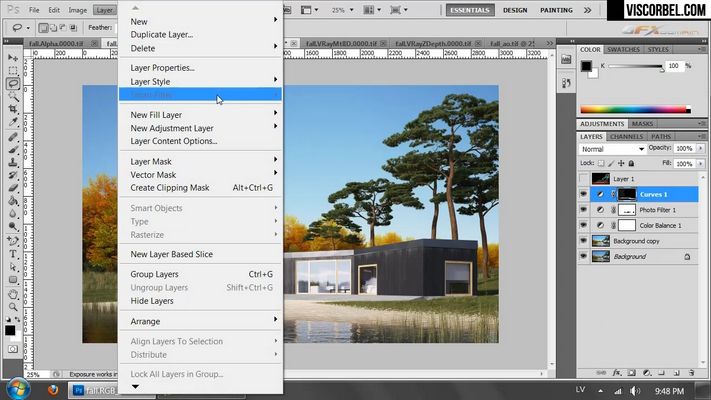Select the Lasso tool in toolbox

pos(13,83)
